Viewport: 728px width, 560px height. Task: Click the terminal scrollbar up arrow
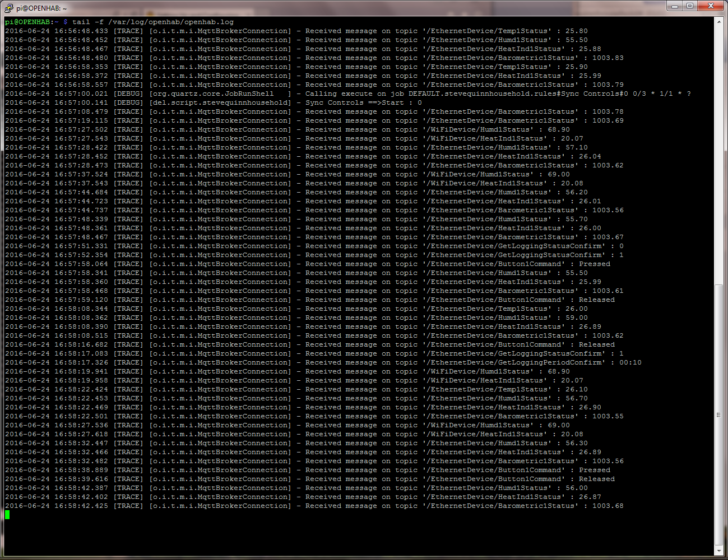pyautogui.click(x=719, y=22)
